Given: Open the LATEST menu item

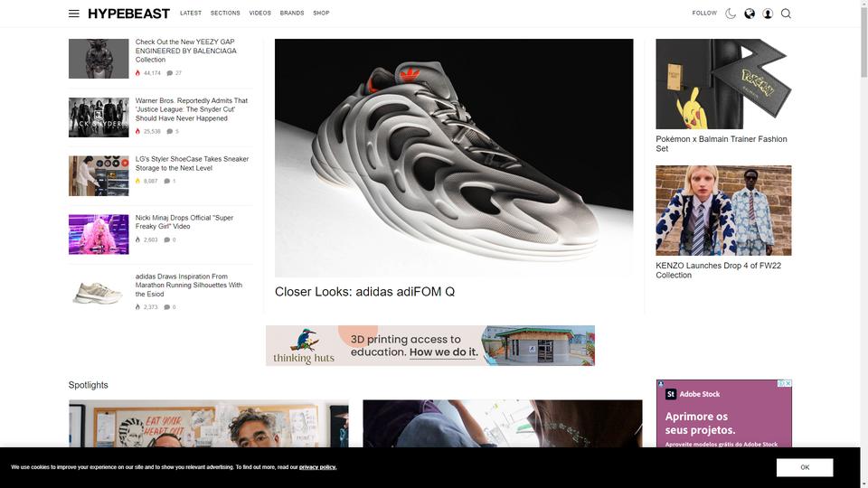Looking at the screenshot, I should coord(191,13).
